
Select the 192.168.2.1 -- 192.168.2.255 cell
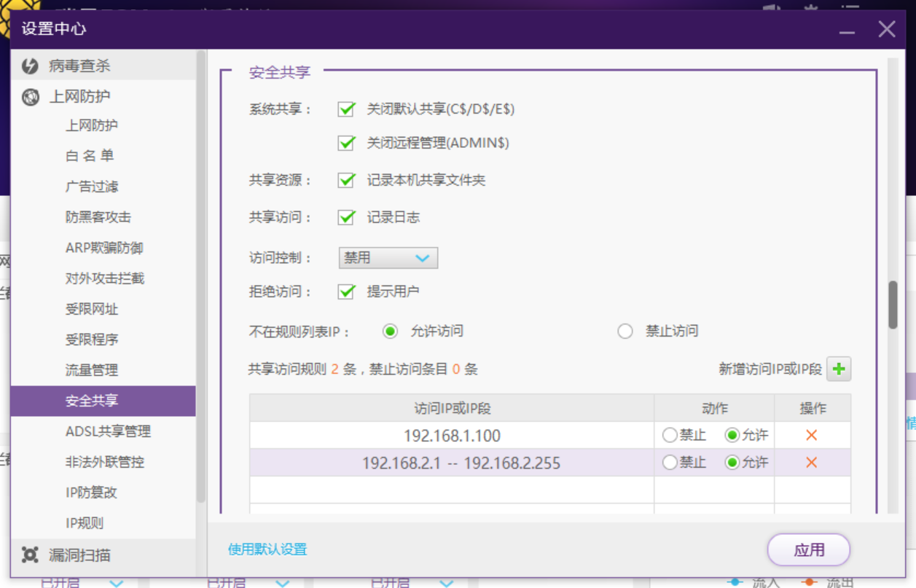pyautogui.click(x=452, y=463)
